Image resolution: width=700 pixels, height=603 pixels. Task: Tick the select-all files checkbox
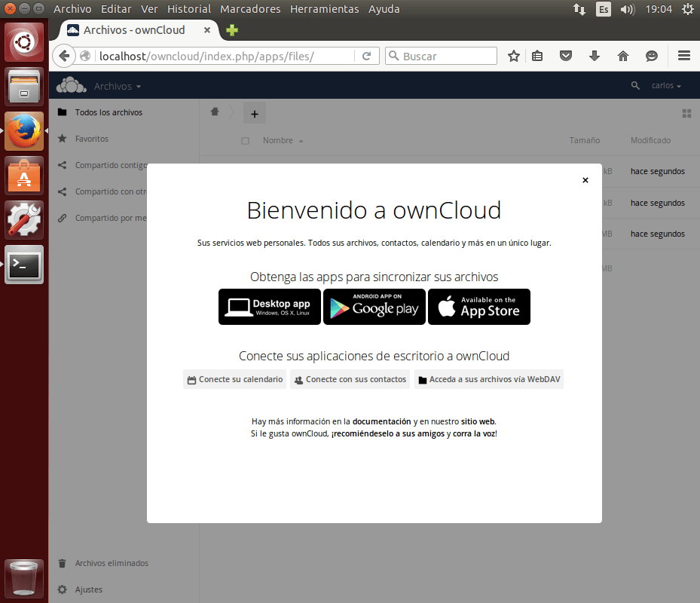click(x=245, y=141)
